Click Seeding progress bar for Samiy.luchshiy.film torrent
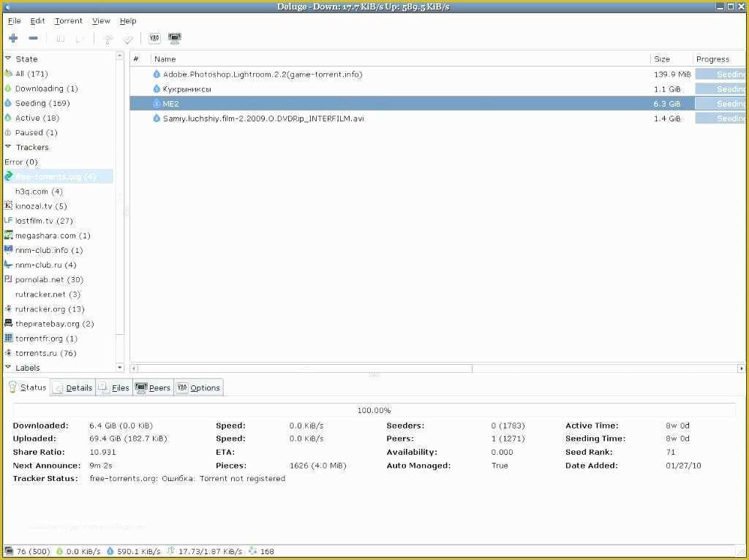749x560 pixels. pyautogui.click(x=720, y=118)
